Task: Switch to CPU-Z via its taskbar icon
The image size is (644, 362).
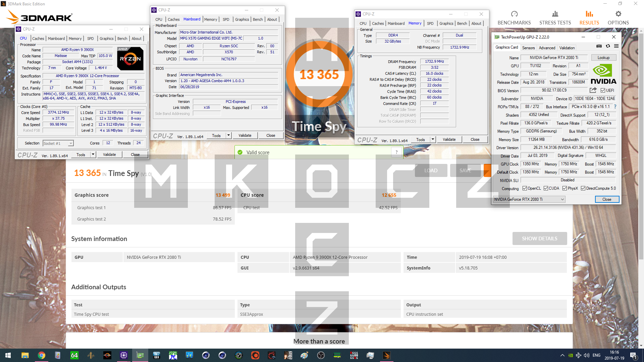Action: (x=123, y=355)
